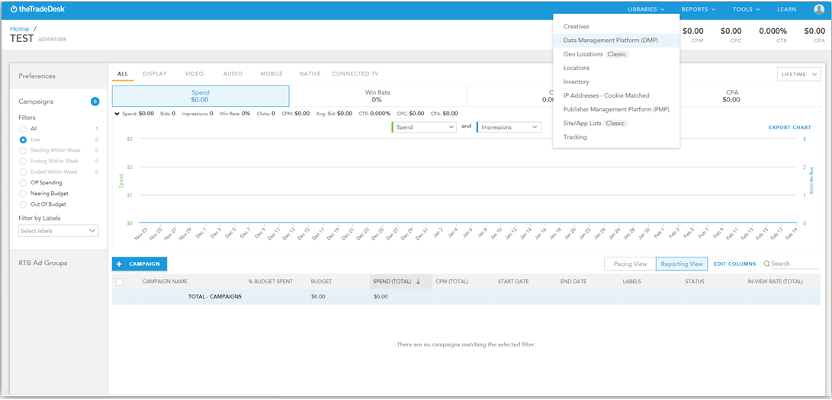Screen dimensions: 832x400
Task: Select the All campaigns filter radio
Action: point(23,129)
